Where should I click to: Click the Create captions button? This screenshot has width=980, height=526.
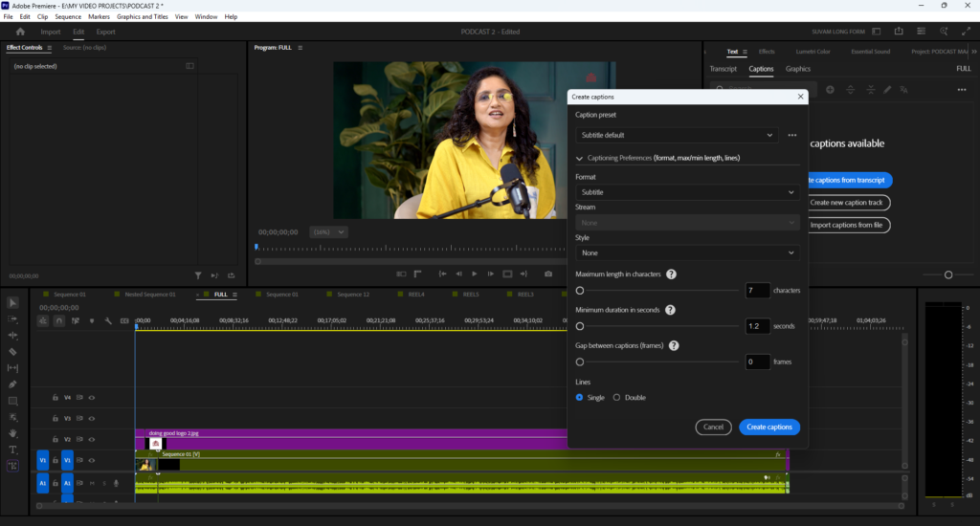point(769,427)
